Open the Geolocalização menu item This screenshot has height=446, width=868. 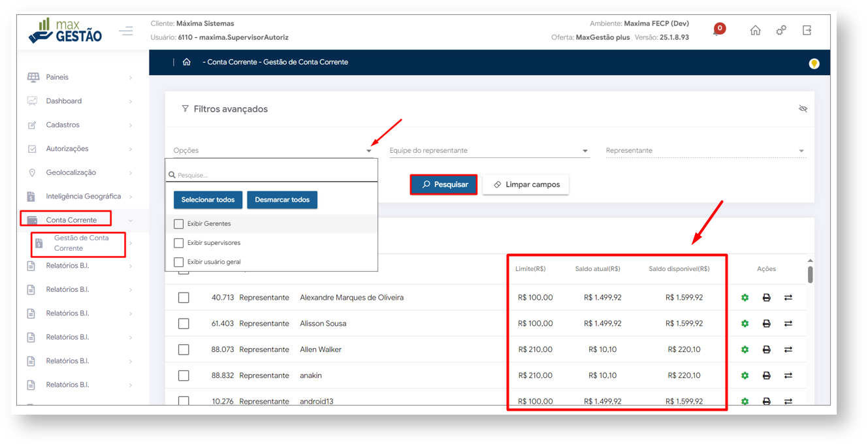pyautogui.click(x=71, y=172)
